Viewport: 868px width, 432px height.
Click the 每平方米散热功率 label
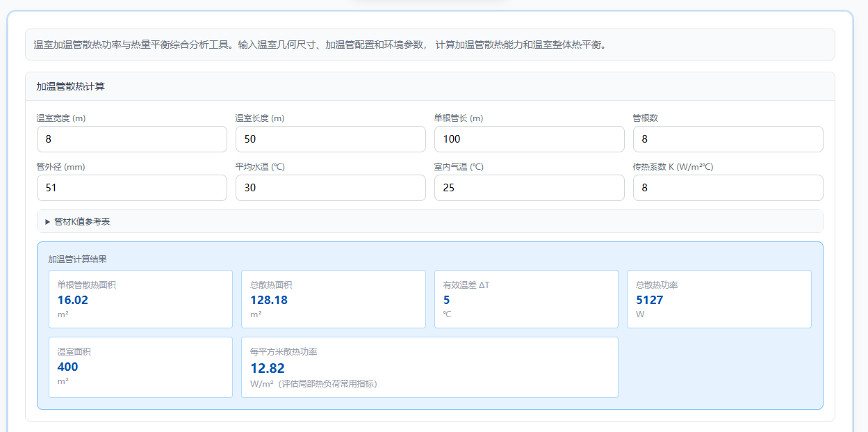click(x=284, y=351)
